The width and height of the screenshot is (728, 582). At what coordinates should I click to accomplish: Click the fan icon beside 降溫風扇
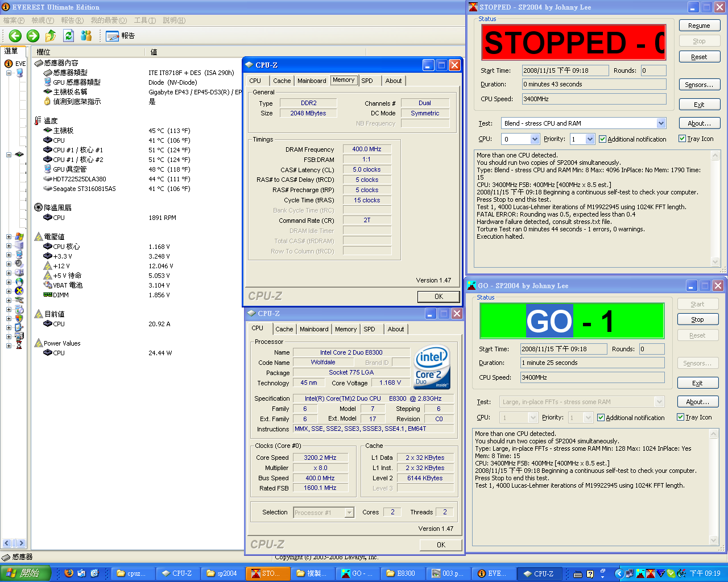point(38,208)
